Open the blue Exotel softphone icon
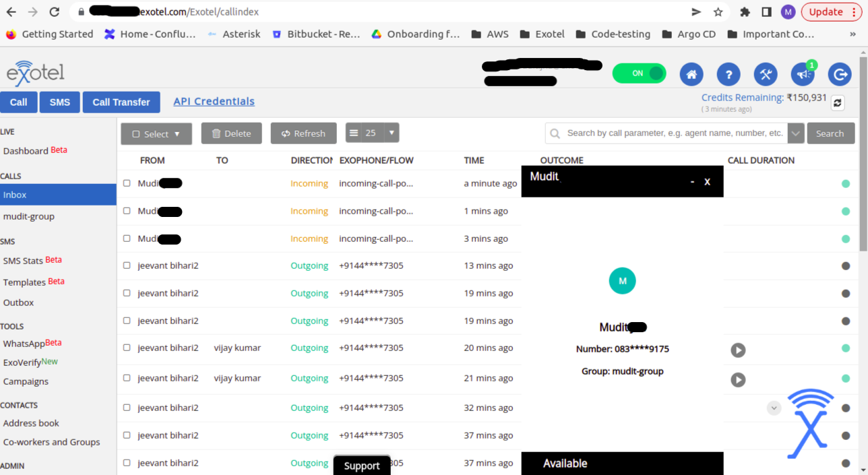This screenshot has height=475, width=868. [810, 423]
